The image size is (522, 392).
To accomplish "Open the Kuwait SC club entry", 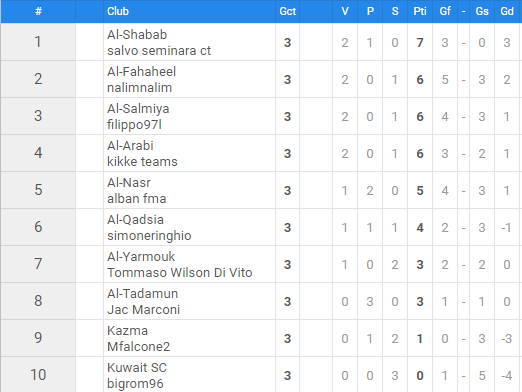I will coord(137,368).
